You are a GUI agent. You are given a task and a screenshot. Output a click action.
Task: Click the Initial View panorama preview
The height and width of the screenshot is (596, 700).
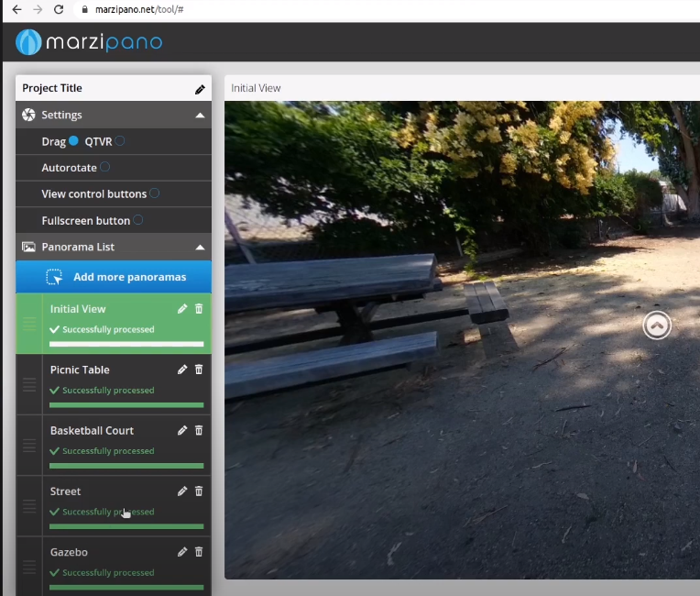(x=462, y=340)
